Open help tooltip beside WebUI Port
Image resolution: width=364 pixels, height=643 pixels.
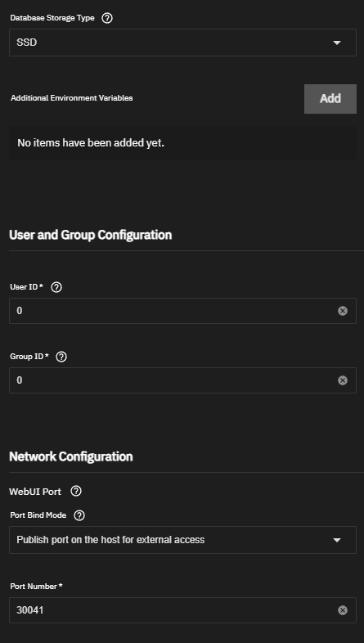pyautogui.click(x=76, y=491)
